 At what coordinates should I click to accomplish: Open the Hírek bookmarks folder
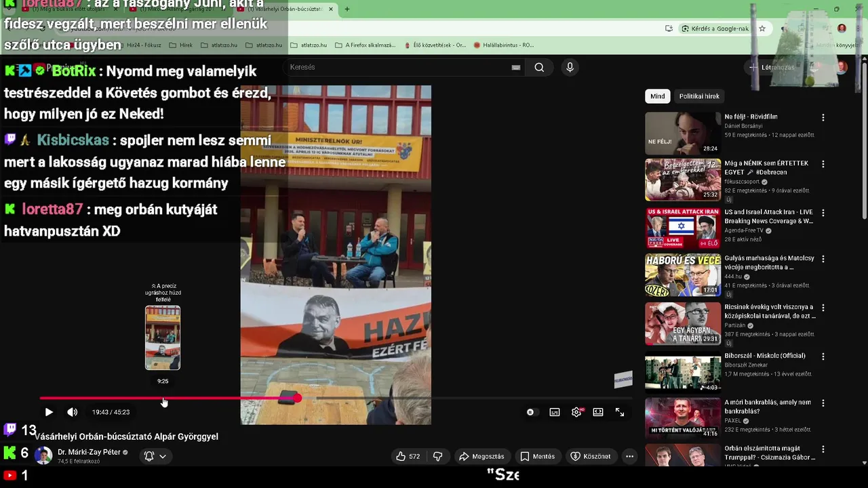[x=180, y=45]
